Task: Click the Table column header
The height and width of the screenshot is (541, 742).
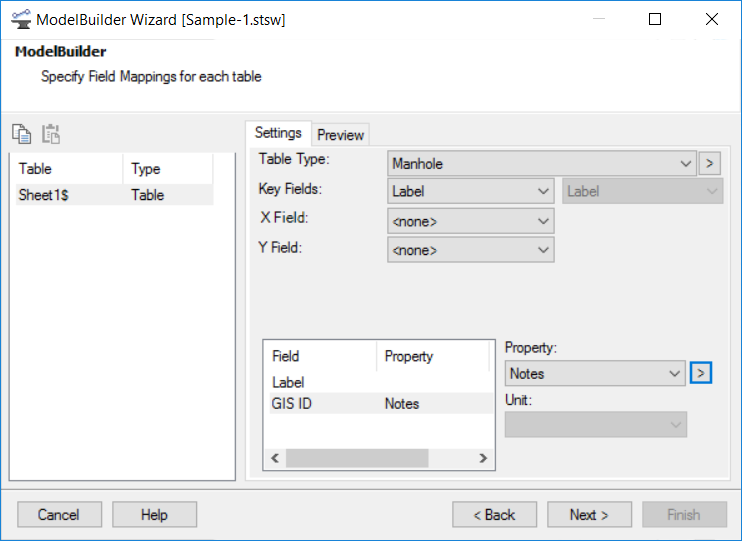Action: [69, 169]
